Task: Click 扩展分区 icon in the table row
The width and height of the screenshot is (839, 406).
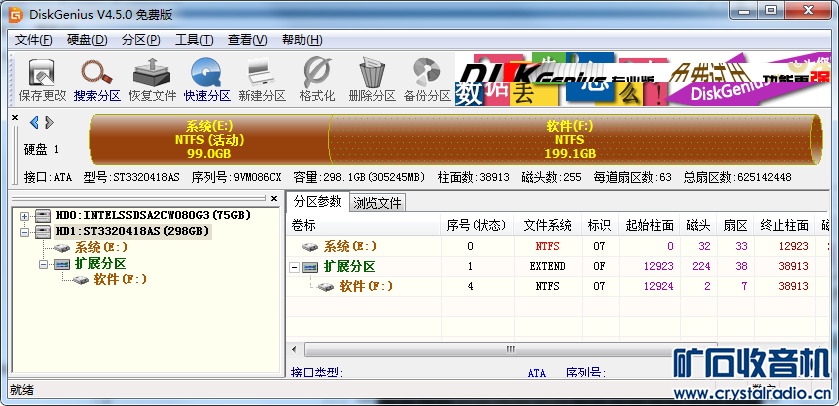Action: [310, 267]
